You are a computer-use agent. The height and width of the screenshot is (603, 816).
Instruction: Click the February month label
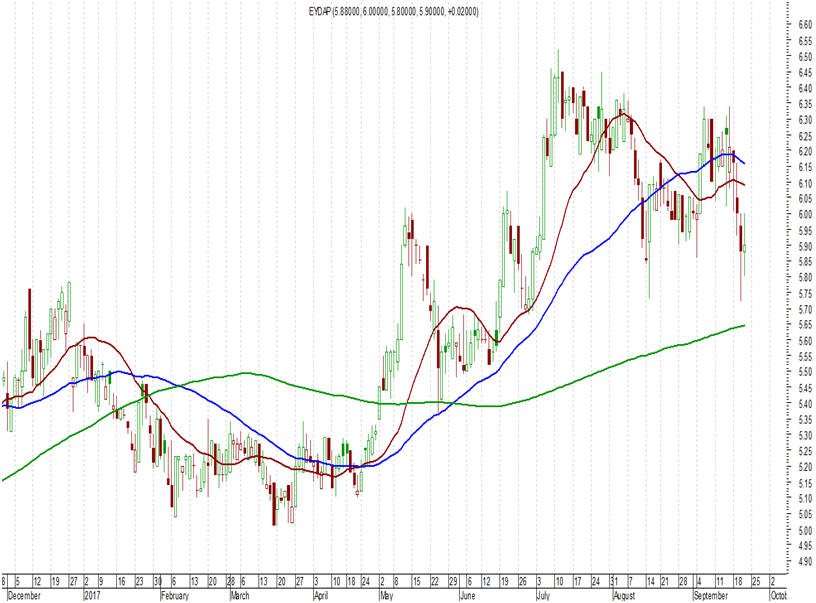175,596
